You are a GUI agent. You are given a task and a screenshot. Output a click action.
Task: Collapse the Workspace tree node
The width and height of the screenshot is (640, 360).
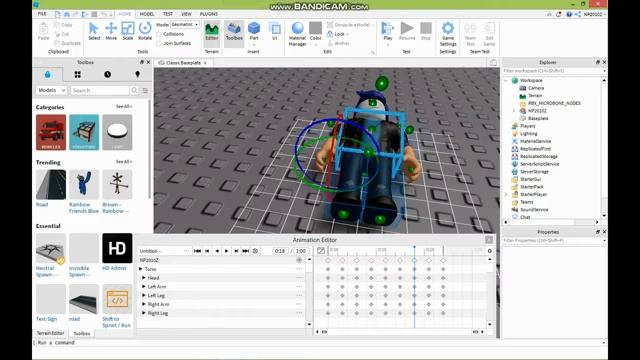pyautogui.click(x=506, y=80)
